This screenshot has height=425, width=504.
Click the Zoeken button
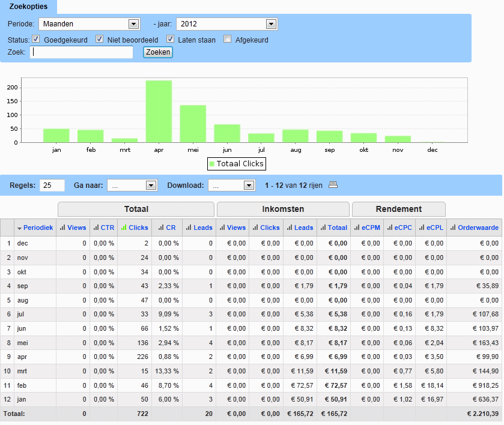158,52
